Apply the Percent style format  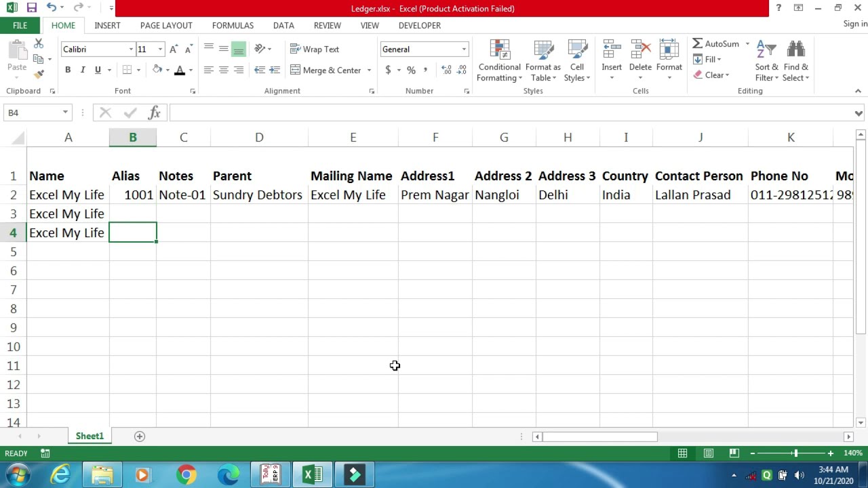coord(411,70)
